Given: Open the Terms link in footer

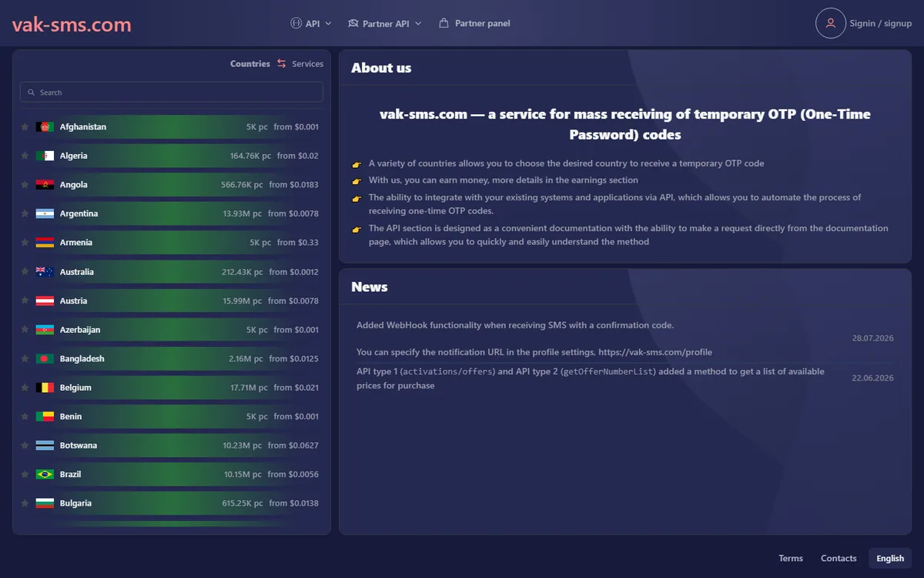Looking at the screenshot, I should pos(791,558).
